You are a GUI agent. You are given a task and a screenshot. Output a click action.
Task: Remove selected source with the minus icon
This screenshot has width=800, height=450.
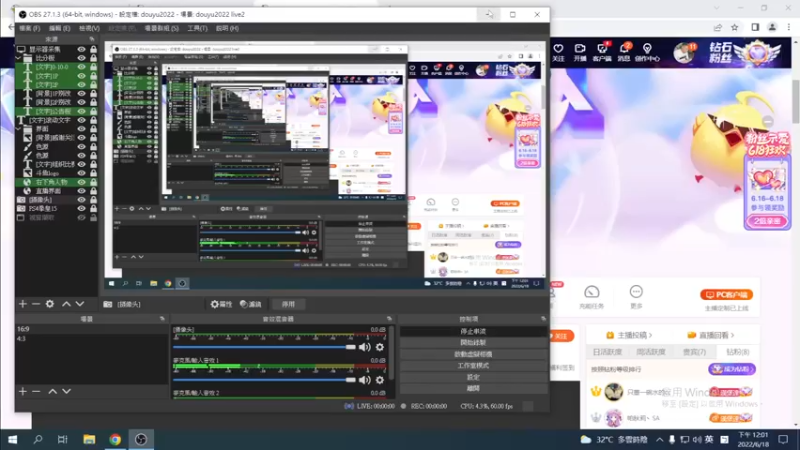pos(36,304)
